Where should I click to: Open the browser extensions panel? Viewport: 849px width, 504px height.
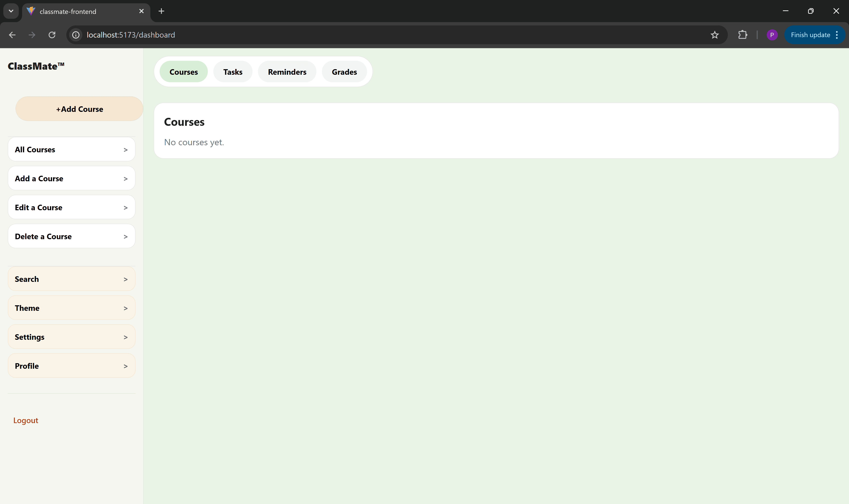click(743, 35)
